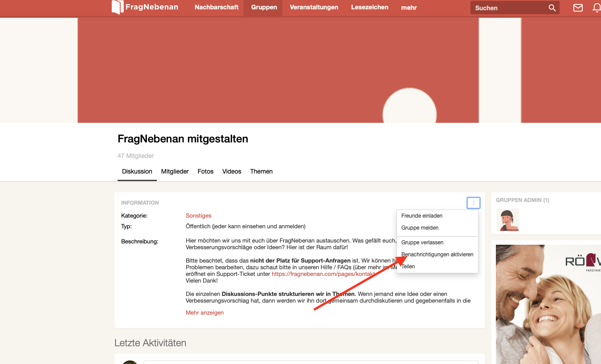Switch to the Mitglieder tab
The width and height of the screenshot is (601, 364).
click(175, 171)
